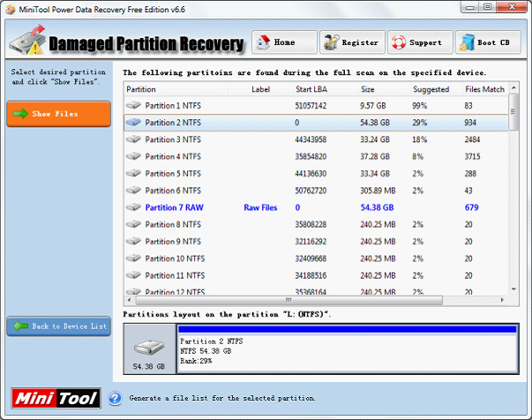Viewport: 532px width, 420px height.
Task: Click the 54.38 GB disk icon in layout
Action: point(149,348)
